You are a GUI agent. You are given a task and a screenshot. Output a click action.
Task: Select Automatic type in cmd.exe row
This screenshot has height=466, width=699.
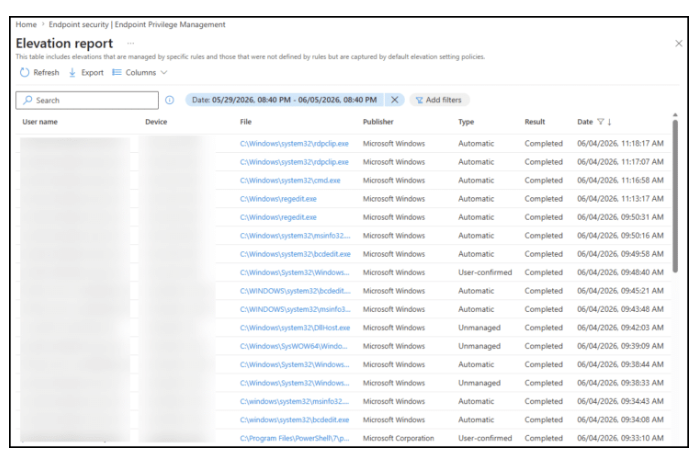[x=476, y=180]
